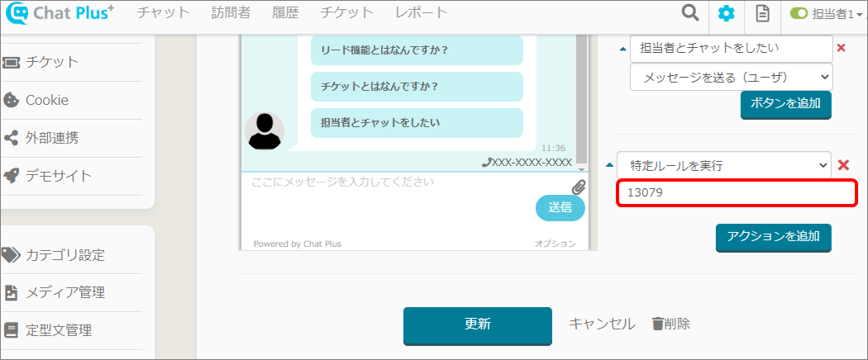Click the paperclip attachment icon
Viewport: 868px width, 360px height.
pyautogui.click(x=579, y=187)
